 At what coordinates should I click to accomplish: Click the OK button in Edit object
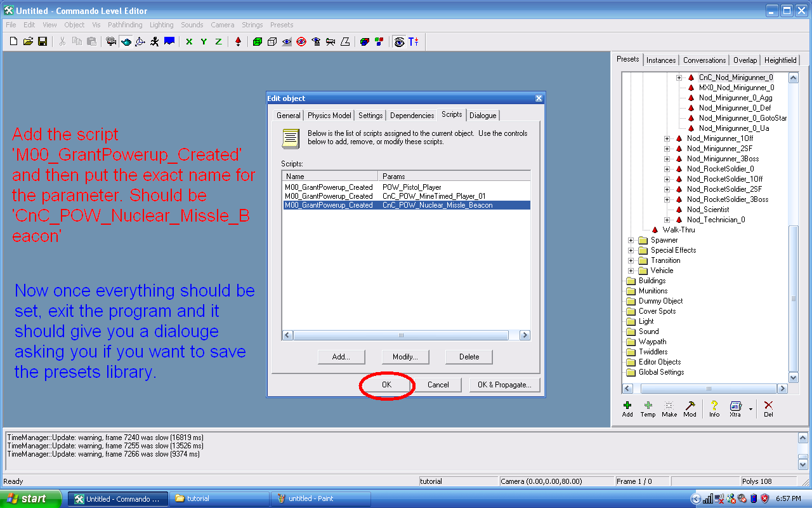pyautogui.click(x=386, y=385)
